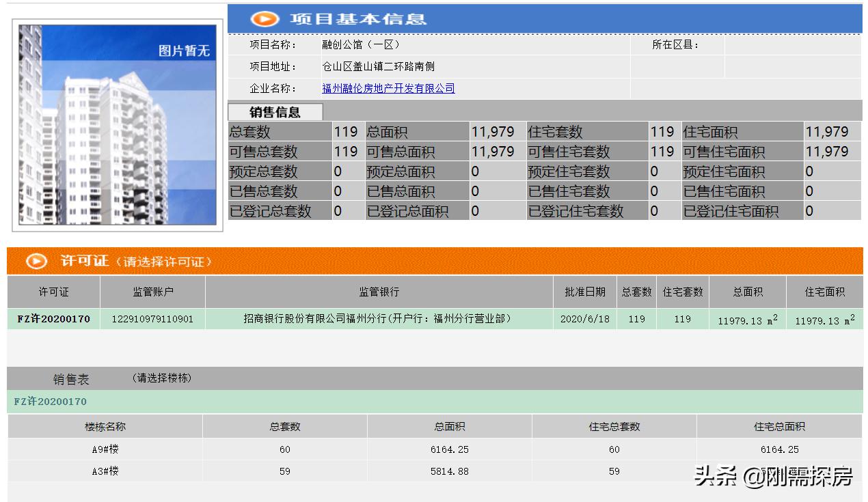The height and width of the screenshot is (502, 868).
Task: Click the orange arrow icon beside 项目基本信息
Action: point(265,19)
